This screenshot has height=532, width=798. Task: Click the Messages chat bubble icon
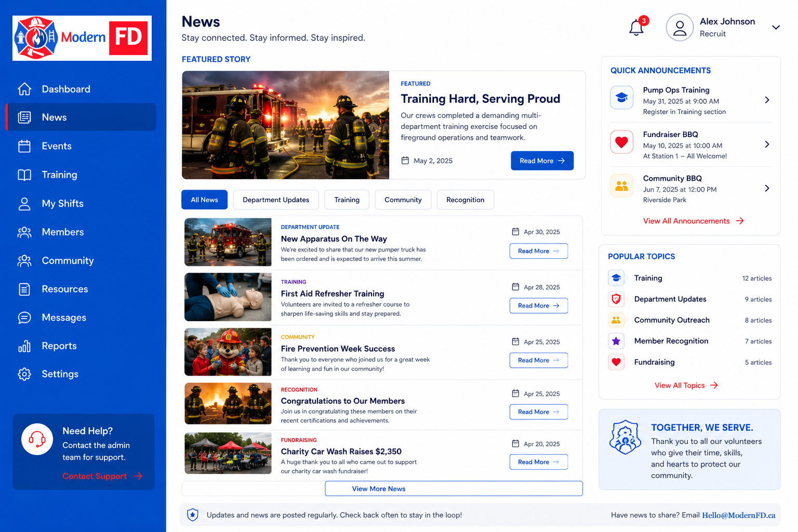pyautogui.click(x=24, y=317)
